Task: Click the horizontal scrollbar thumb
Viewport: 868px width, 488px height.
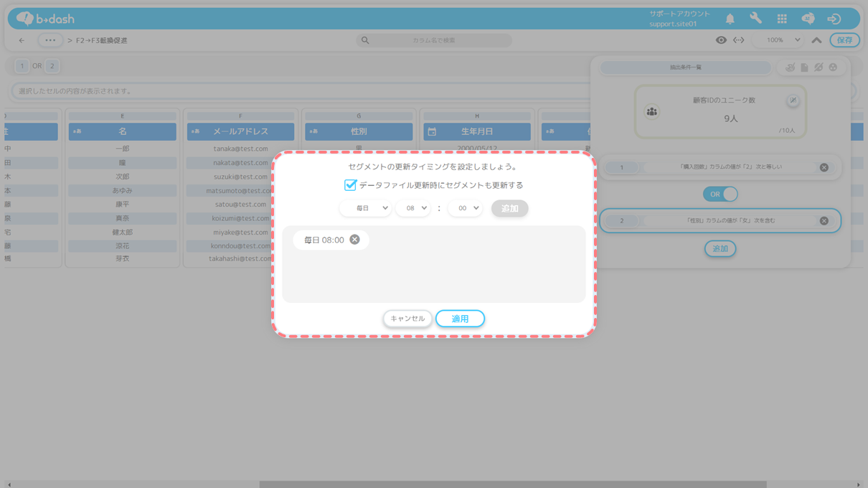Action: [x=513, y=484]
